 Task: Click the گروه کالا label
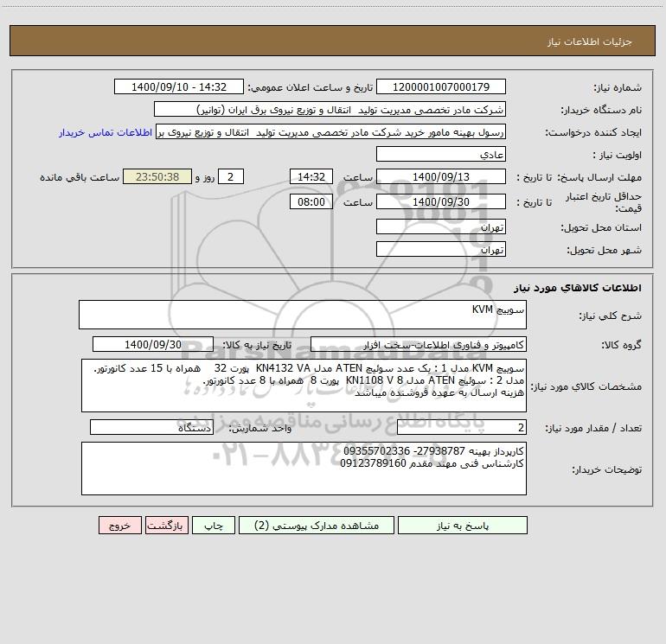coord(621,345)
